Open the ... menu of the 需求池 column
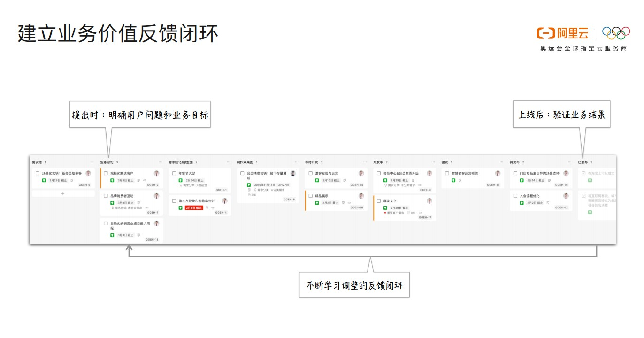The height and width of the screenshot is (338, 644). [x=92, y=162]
